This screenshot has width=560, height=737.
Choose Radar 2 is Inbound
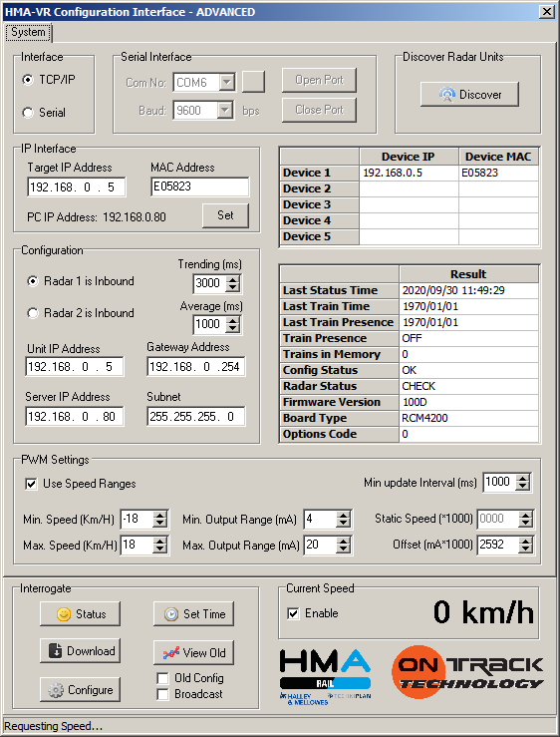click(33, 313)
